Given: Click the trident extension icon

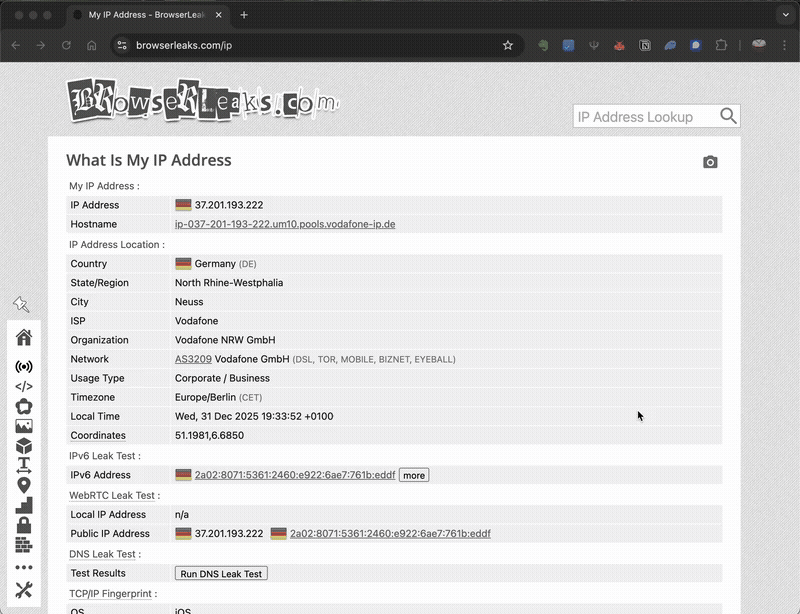Looking at the screenshot, I should click(x=593, y=45).
